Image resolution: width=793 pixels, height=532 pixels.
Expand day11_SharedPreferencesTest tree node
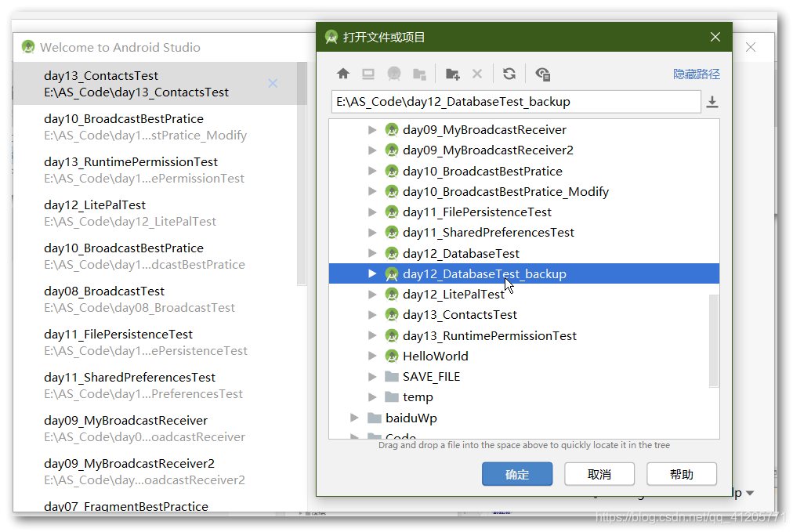(372, 233)
